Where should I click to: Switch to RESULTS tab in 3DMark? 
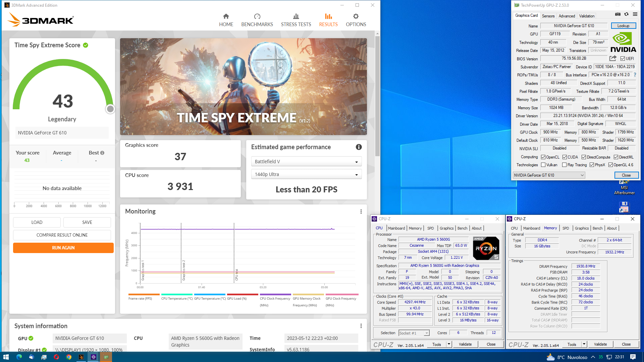click(328, 20)
